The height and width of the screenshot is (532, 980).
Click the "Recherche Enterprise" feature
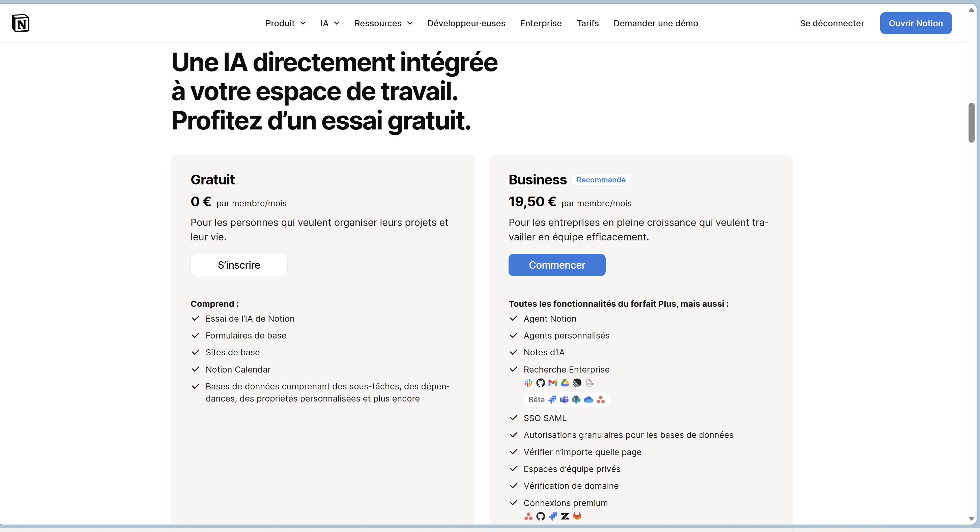click(567, 370)
